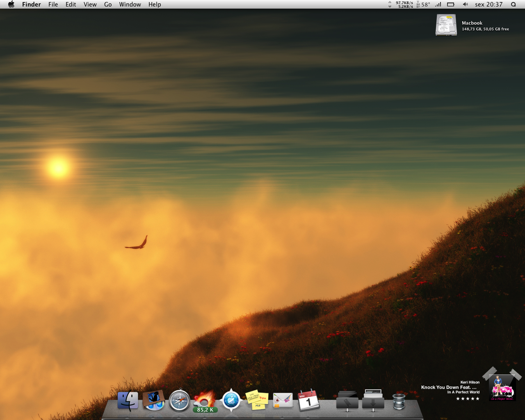Select the Macbook drive label
Image resolution: width=525 pixels, height=420 pixels.
point(472,23)
